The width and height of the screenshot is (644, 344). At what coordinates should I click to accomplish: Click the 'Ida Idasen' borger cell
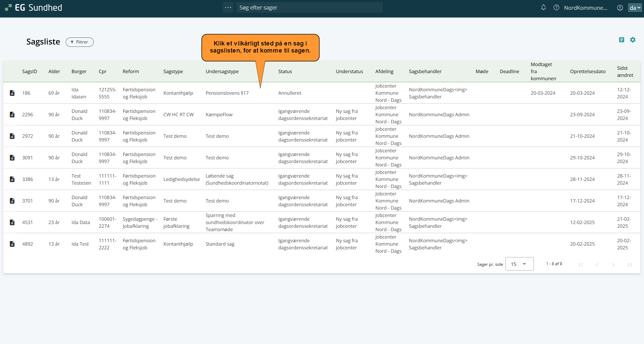point(79,93)
